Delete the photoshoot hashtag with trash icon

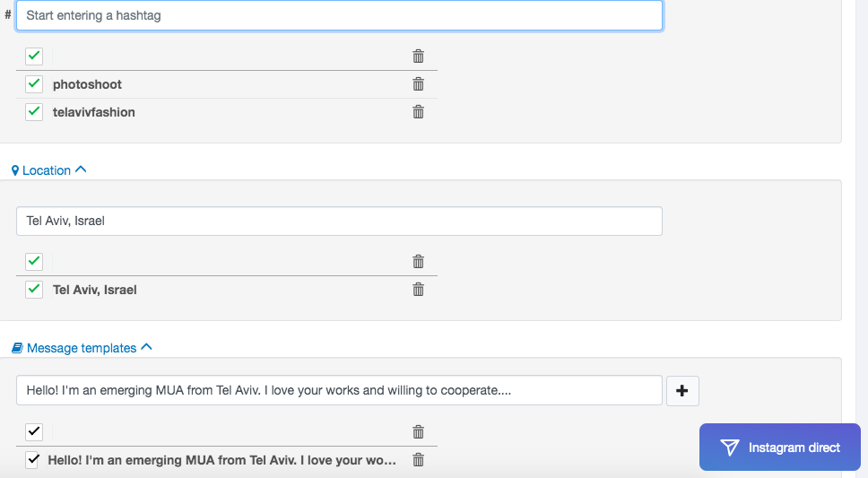(418, 84)
